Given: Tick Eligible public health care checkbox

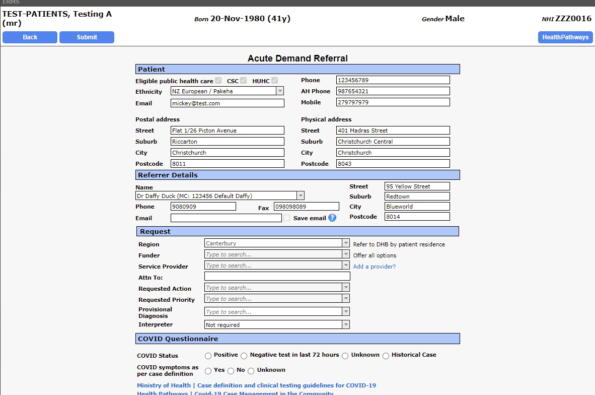Looking at the screenshot, I should (x=218, y=80).
